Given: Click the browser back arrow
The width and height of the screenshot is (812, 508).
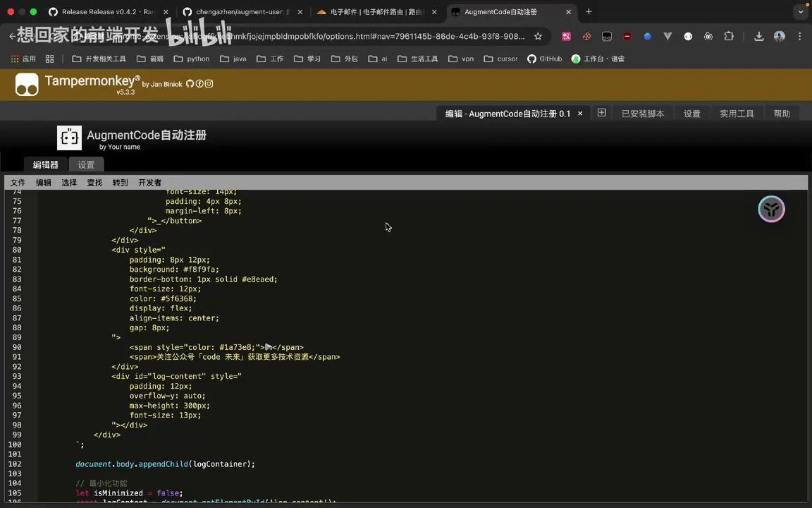Looking at the screenshot, I should pos(12,36).
